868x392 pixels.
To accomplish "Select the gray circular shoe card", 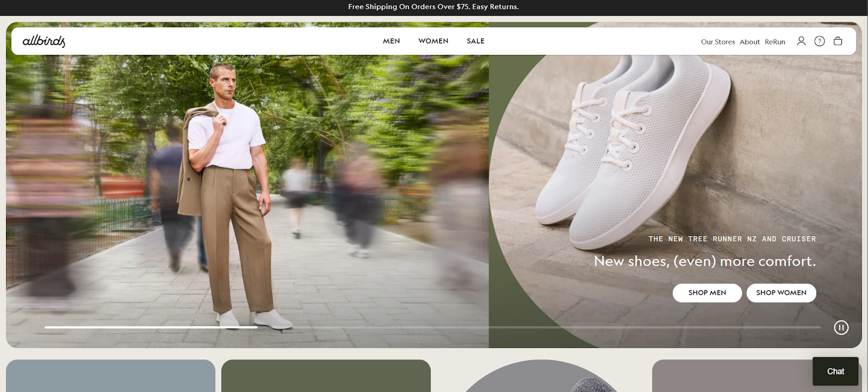I will pyautogui.click(x=541, y=378).
